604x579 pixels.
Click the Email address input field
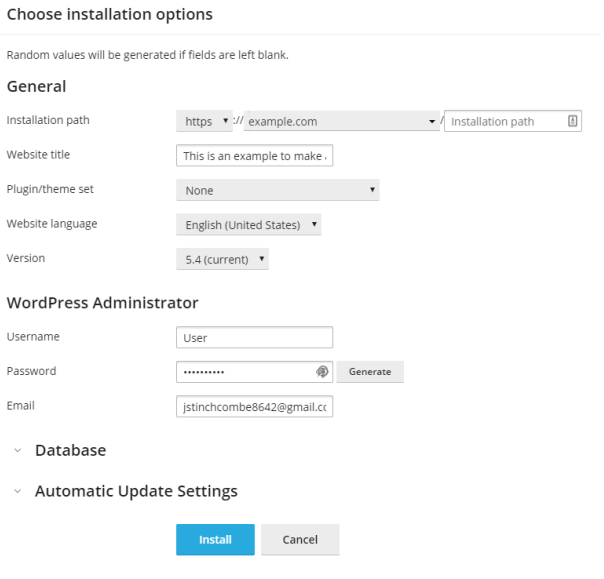254,407
